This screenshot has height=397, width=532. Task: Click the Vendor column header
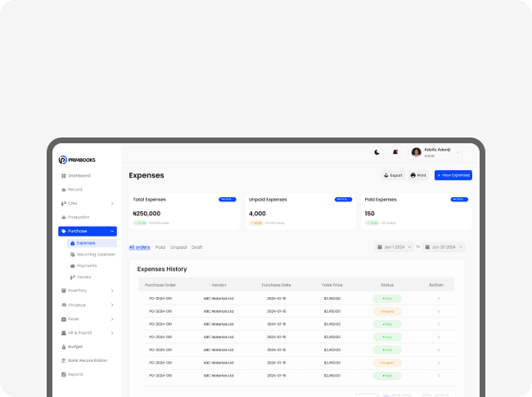tap(219, 285)
